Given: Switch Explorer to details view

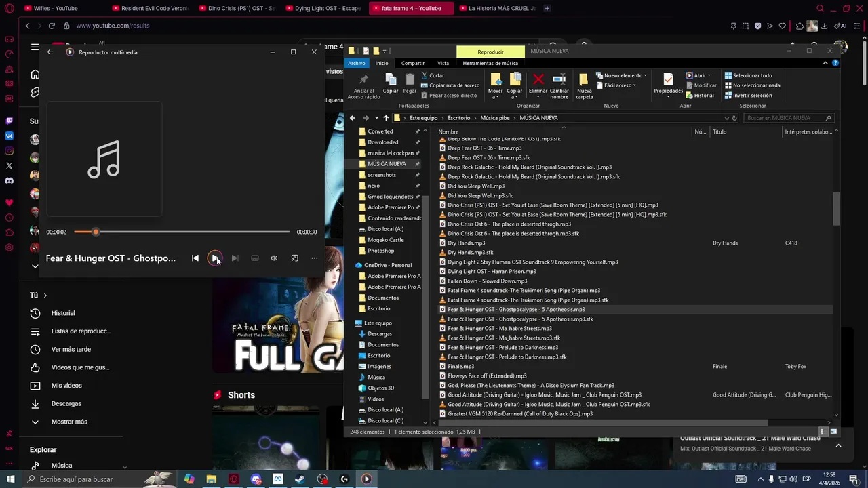Looking at the screenshot, I should coord(823,432).
